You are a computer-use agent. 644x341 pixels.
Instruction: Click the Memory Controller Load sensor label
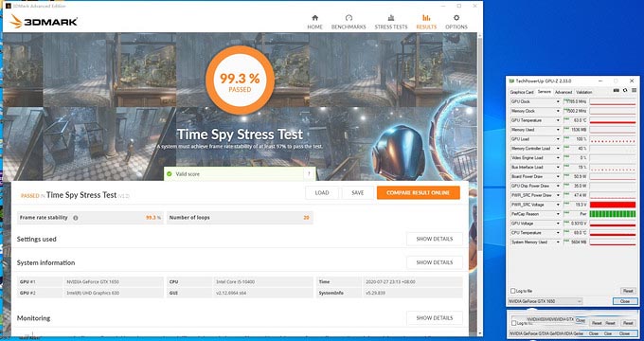(x=532, y=149)
